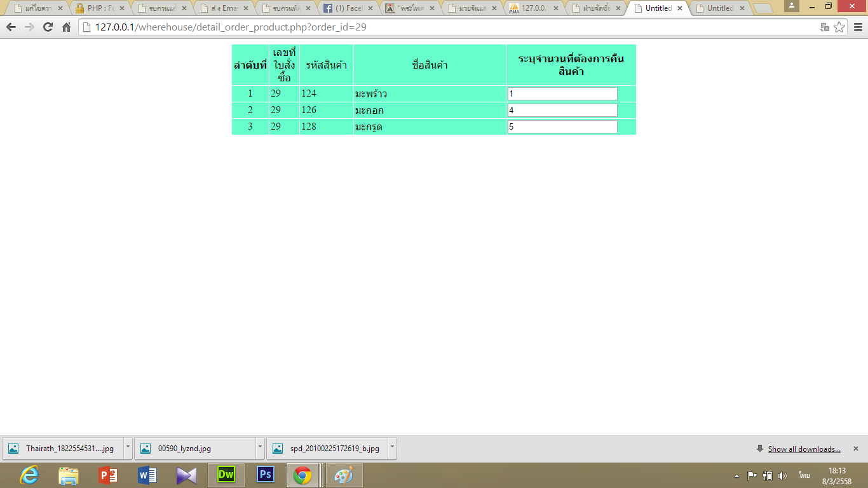Open the browser home page

click(66, 27)
